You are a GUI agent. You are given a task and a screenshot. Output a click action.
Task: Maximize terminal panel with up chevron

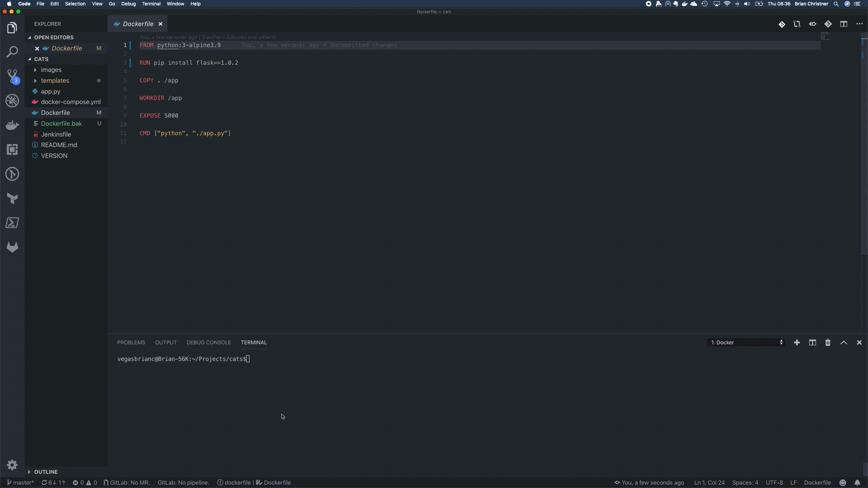click(x=844, y=343)
